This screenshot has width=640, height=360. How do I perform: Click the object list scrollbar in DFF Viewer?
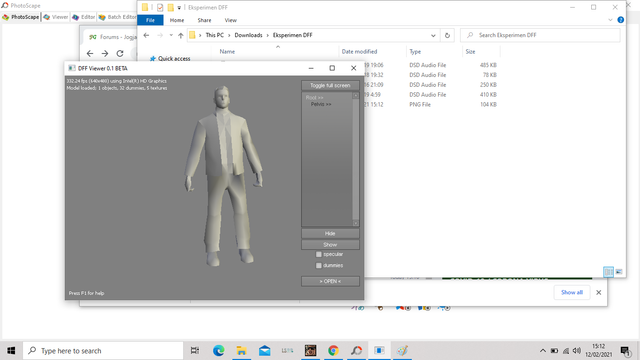pos(356,159)
